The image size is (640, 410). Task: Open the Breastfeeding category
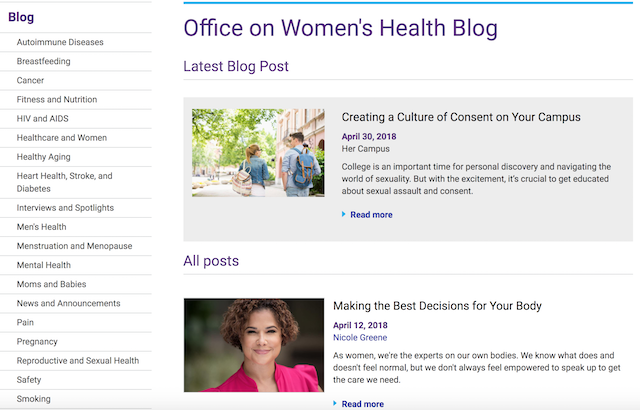43,61
